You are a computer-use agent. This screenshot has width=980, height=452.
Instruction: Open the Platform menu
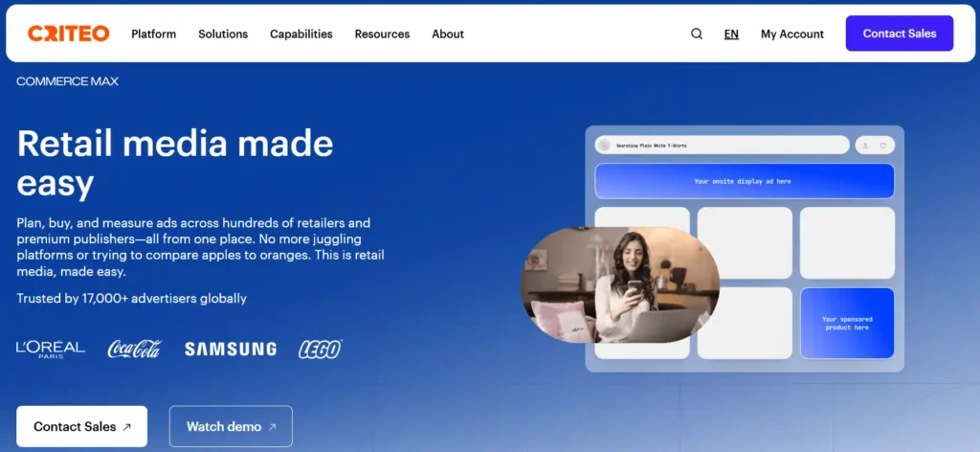click(154, 34)
